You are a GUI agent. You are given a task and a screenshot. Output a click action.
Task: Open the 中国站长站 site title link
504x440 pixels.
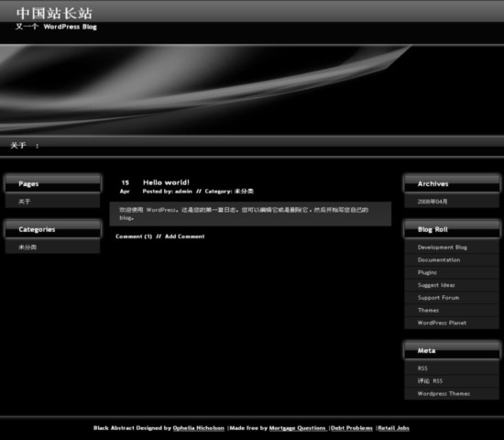(54, 14)
